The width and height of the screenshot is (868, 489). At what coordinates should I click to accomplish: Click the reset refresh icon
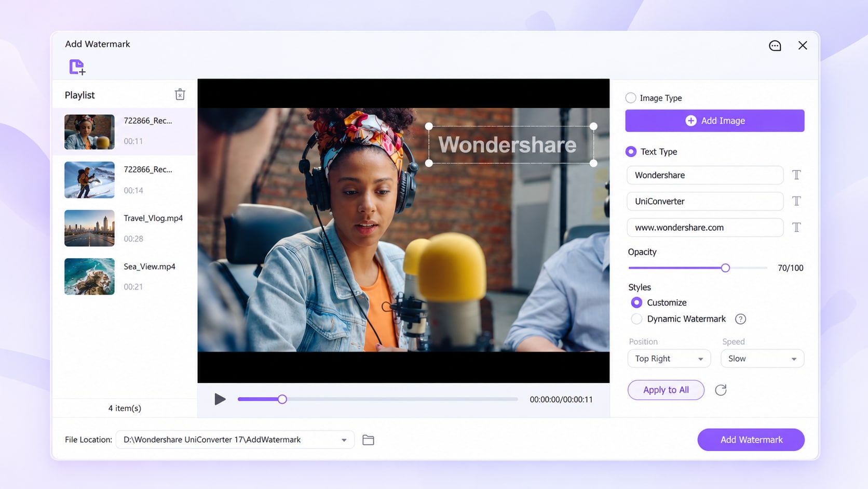click(x=721, y=390)
